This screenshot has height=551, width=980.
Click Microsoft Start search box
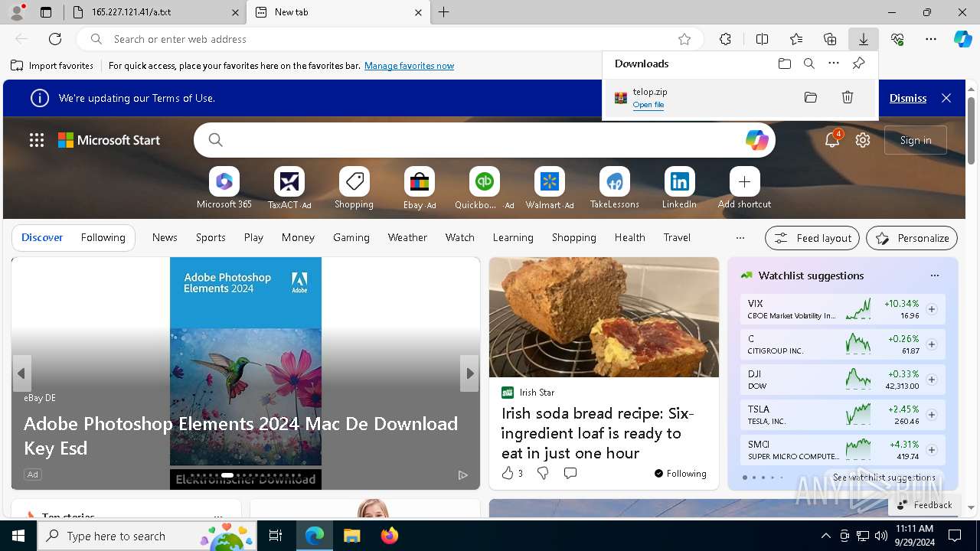point(484,140)
